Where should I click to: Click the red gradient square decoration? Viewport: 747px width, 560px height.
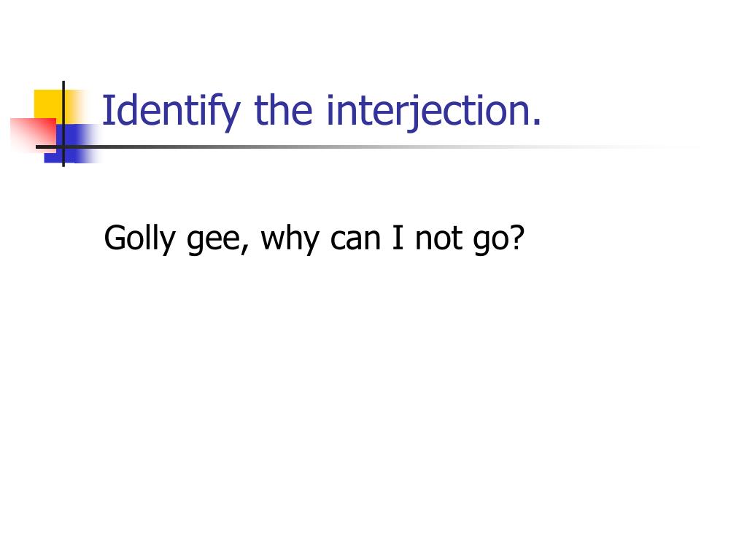[34, 135]
